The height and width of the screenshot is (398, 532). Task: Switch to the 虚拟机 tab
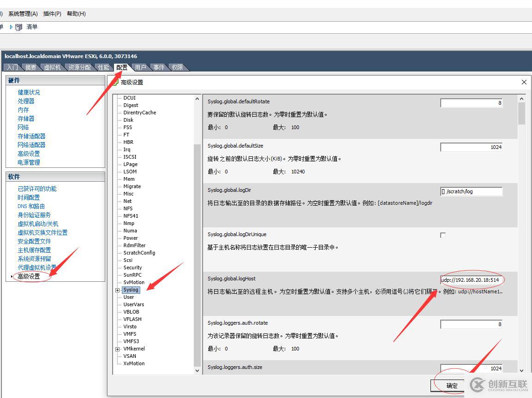(x=52, y=67)
